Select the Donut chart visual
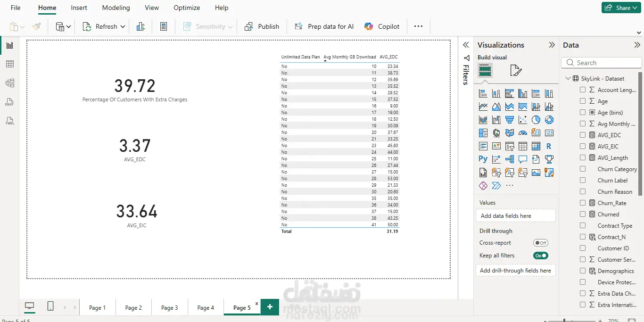The width and height of the screenshot is (644, 322). [549, 120]
